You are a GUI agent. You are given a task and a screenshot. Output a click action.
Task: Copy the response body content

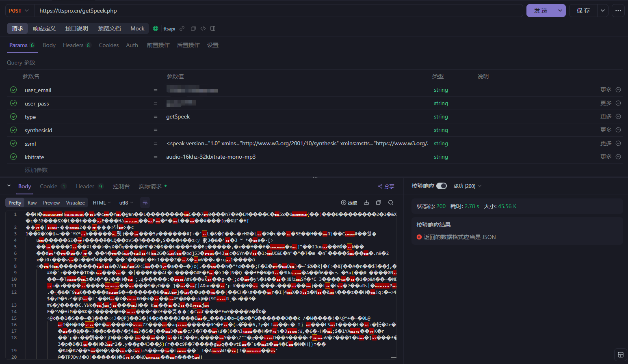click(x=379, y=202)
